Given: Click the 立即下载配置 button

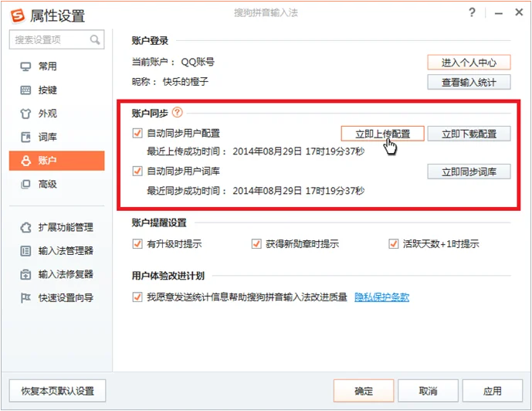Looking at the screenshot, I should click(469, 134).
